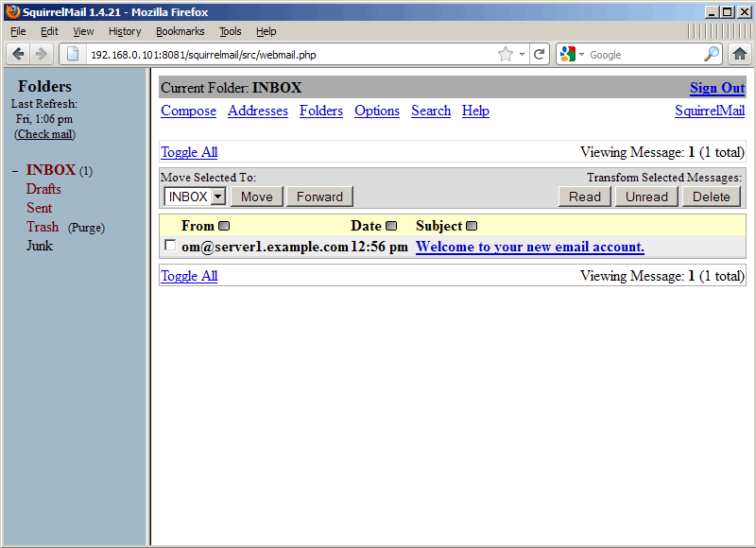Click the bookmark star icon
This screenshot has height=548, width=756.
click(x=505, y=54)
